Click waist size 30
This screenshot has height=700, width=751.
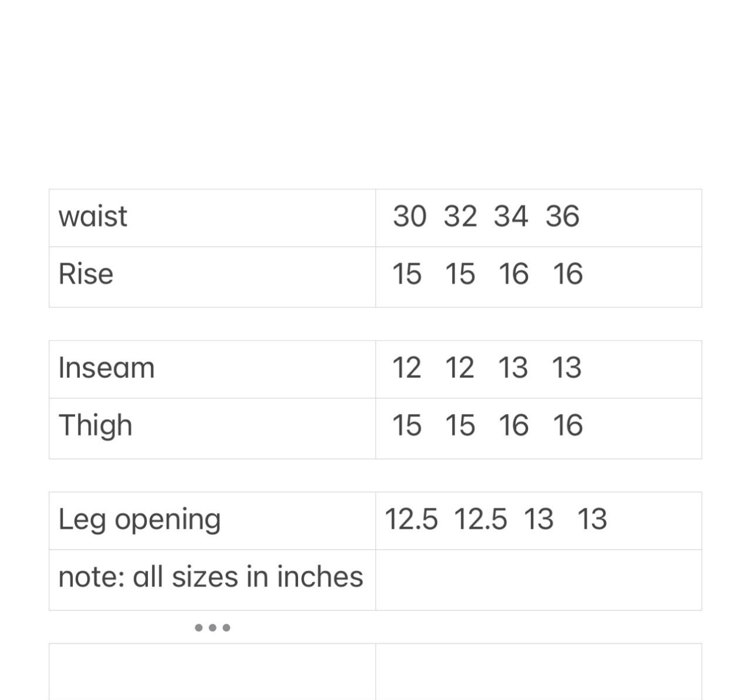pyautogui.click(x=409, y=217)
